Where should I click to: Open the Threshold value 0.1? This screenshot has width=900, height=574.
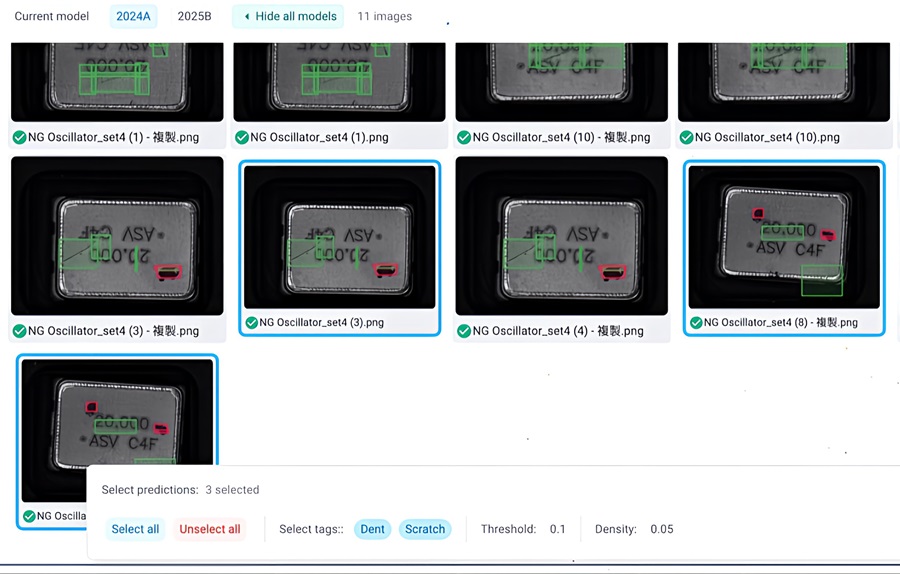pyautogui.click(x=557, y=529)
